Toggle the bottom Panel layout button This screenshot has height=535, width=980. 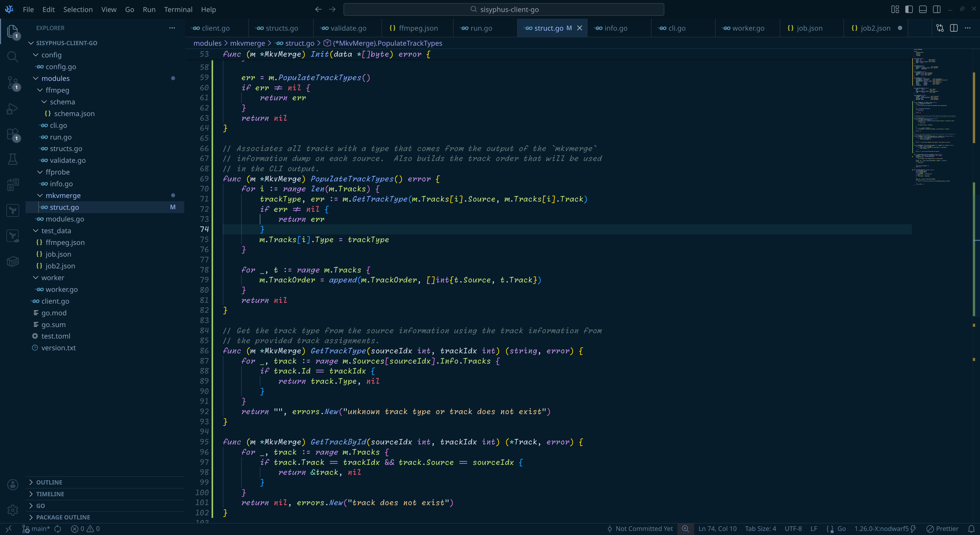[923, 9]
